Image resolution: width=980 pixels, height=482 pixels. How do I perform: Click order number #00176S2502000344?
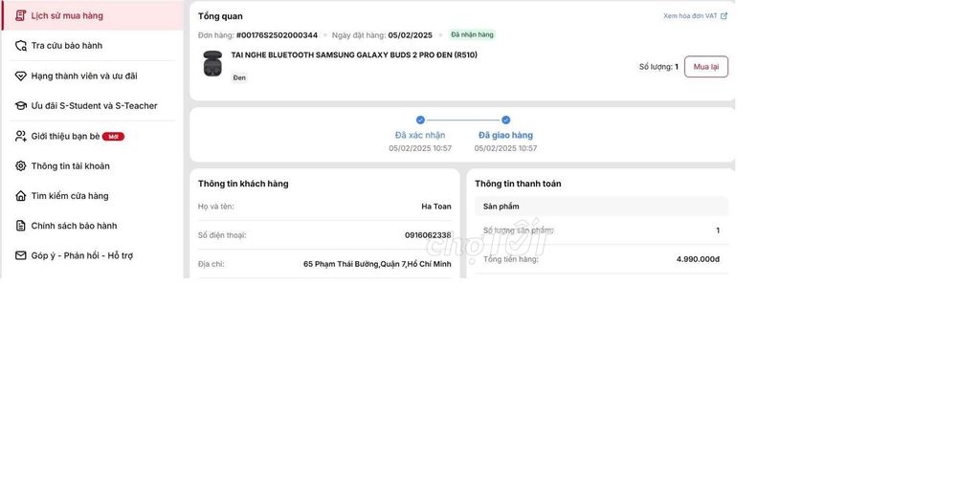pyautogui.click(x=277, y=35)
